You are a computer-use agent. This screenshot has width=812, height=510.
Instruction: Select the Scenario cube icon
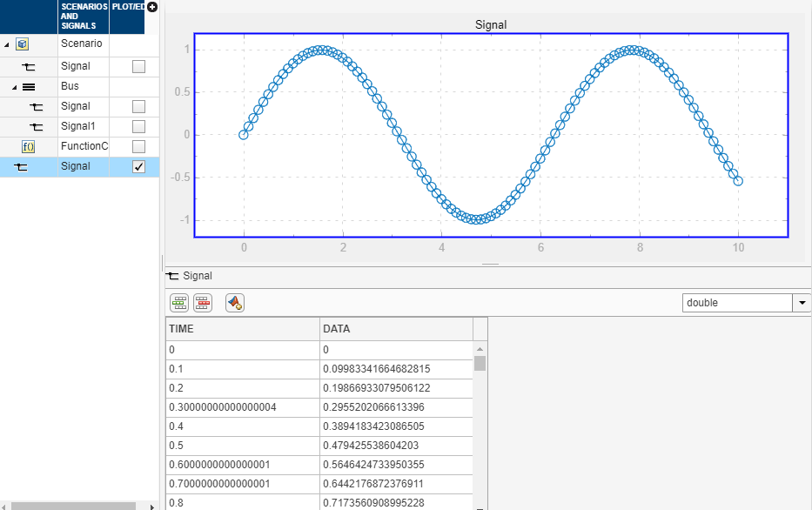22,44
